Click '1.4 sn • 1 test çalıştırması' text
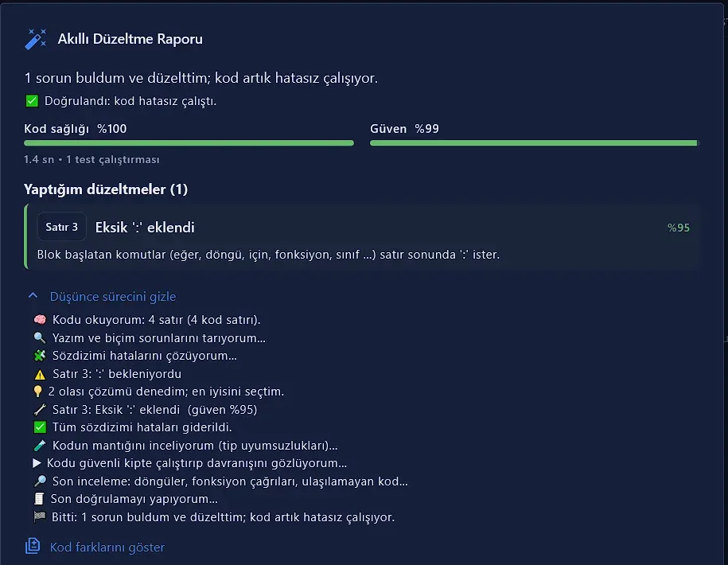The image size is (728, 565). pyautogui.click(x=92, y=160)
